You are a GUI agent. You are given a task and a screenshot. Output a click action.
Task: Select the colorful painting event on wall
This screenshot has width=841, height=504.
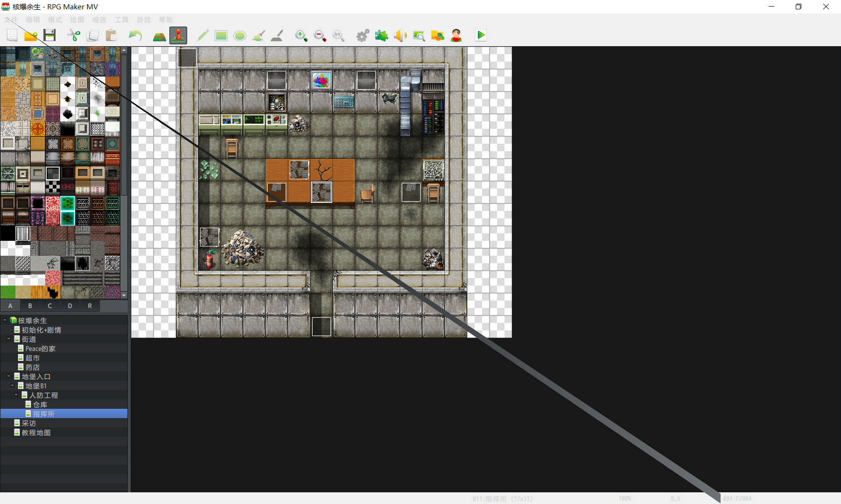(x=322, y=80)
